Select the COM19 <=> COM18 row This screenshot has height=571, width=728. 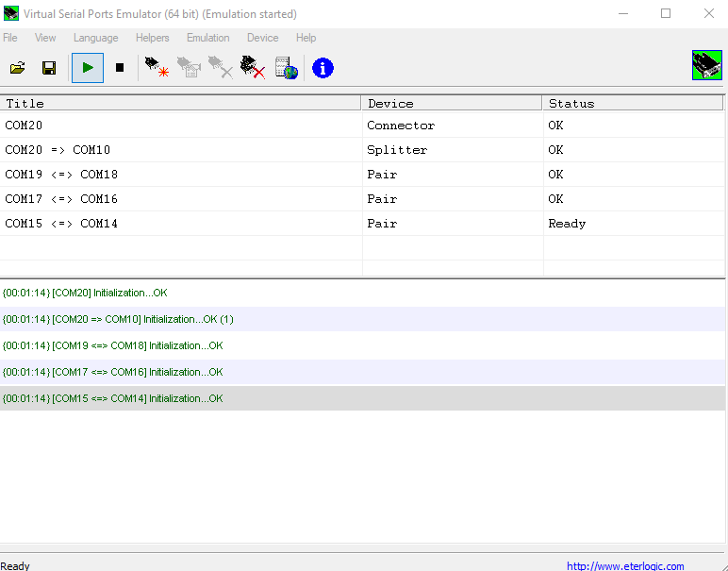pyautogui.click(x=362, y=175)
